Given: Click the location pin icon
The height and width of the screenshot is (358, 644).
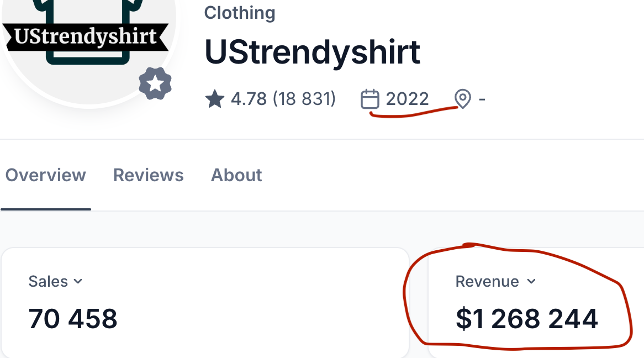Looking at the screenshot, I should click(462, 99).
